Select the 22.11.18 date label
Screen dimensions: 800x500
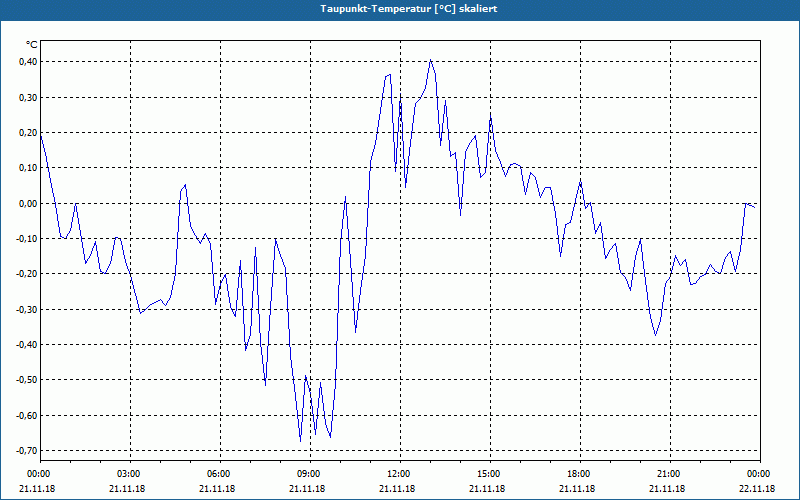click(x=757, y=488)
